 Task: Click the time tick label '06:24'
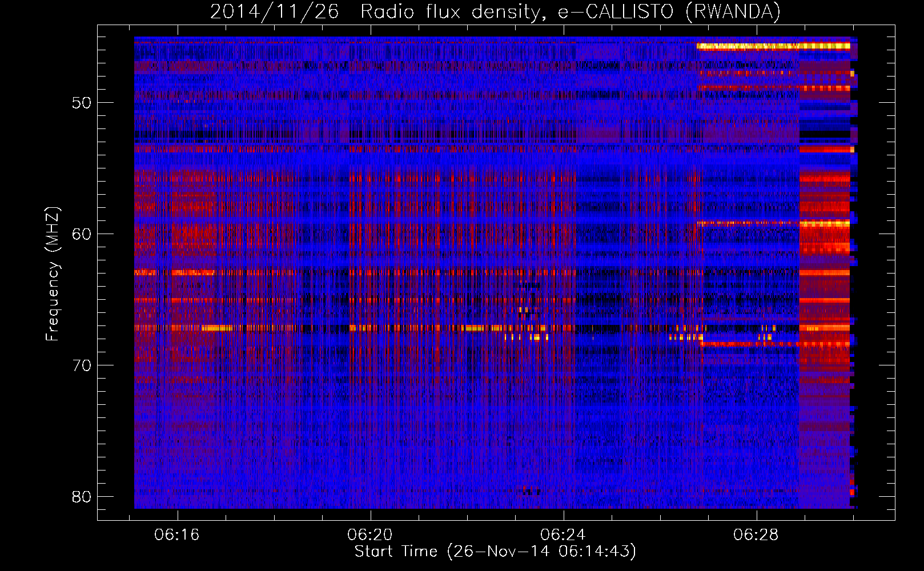563,535
